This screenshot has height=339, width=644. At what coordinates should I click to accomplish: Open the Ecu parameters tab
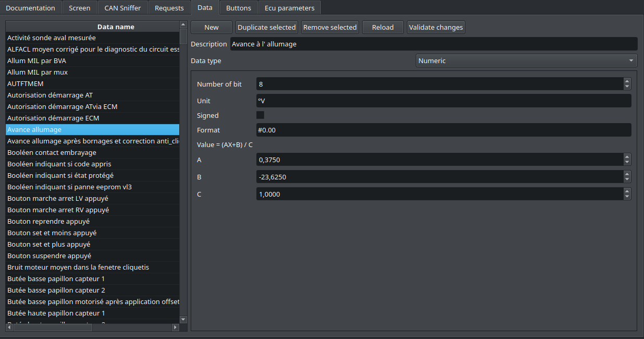tap(289, 7)
